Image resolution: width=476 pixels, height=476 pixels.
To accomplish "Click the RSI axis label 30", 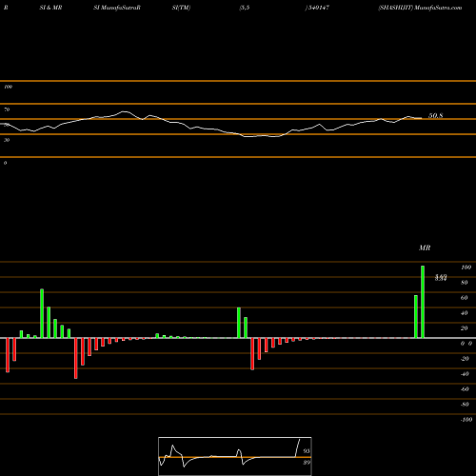I will tap(7, 140).
